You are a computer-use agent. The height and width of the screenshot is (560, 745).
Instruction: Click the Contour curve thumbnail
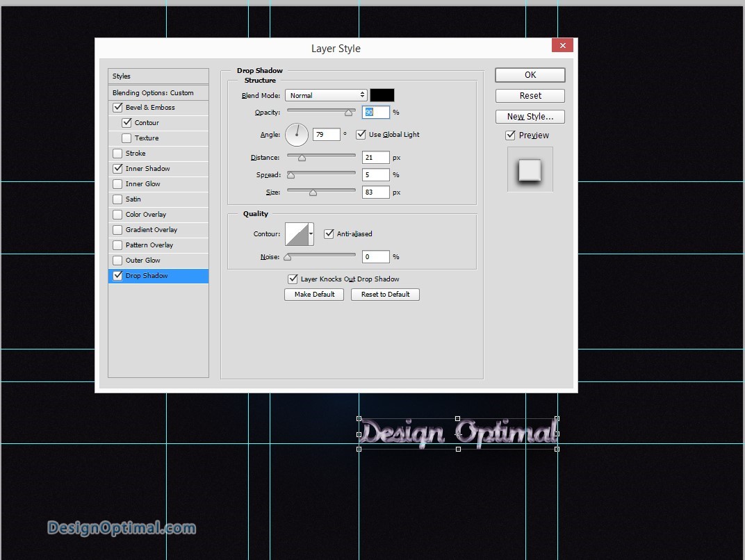(297, 233)
